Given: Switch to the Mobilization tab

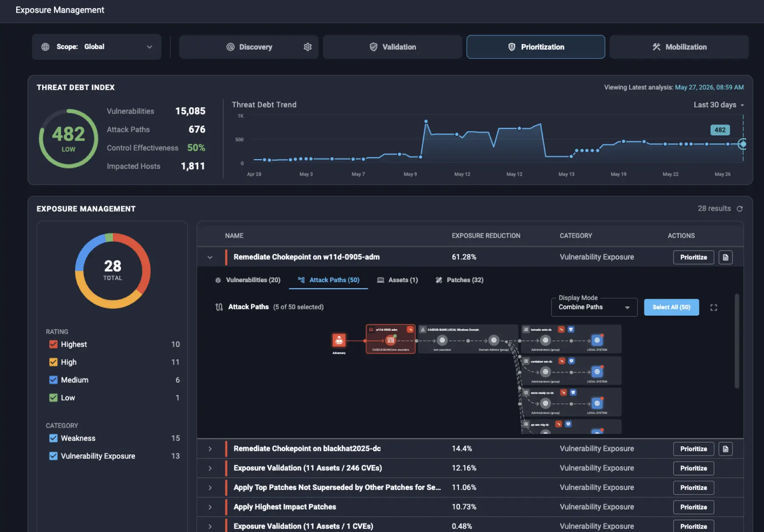Looking at the screenshot, I should tap(679, 47).
